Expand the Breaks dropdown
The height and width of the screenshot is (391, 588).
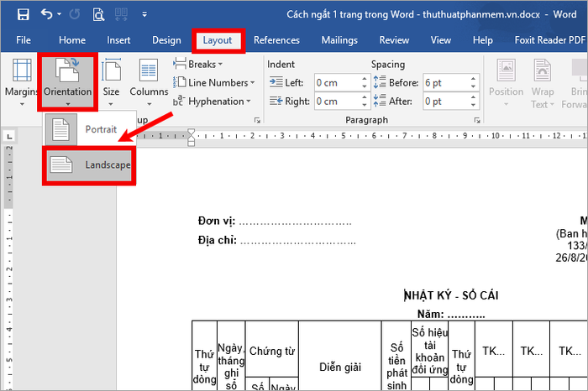click(200, 64)
